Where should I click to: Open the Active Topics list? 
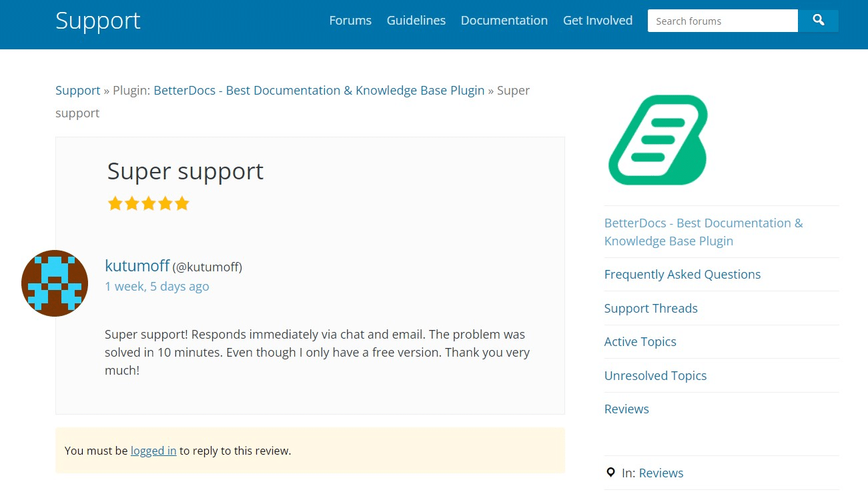tap(640, 341)
